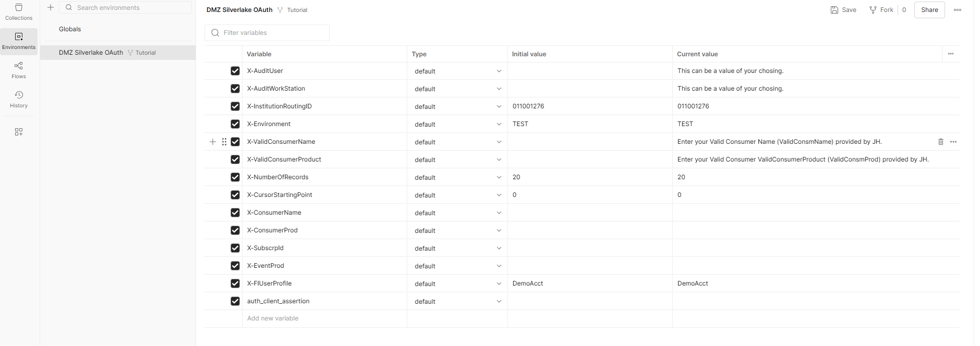The width and height of the screenshot is (980, 346).
Task: Uncheck the X-AuditUser variable
Action: [x=235, y=70]
